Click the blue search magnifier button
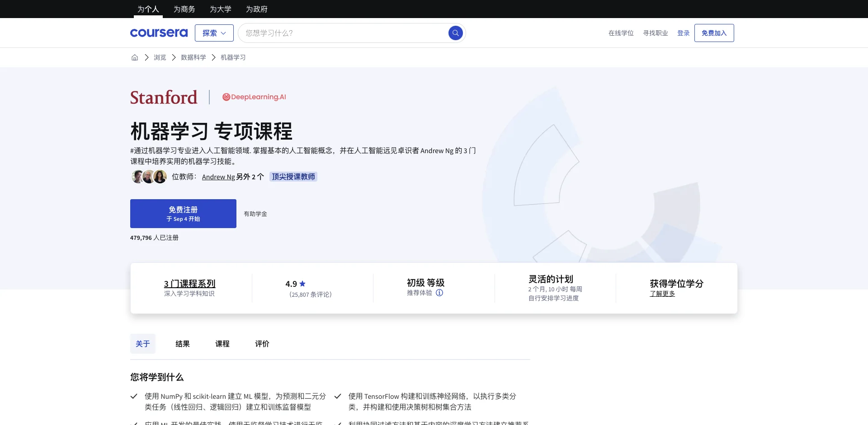Screen dimensions: 868x425 click(x=455, y=33)
